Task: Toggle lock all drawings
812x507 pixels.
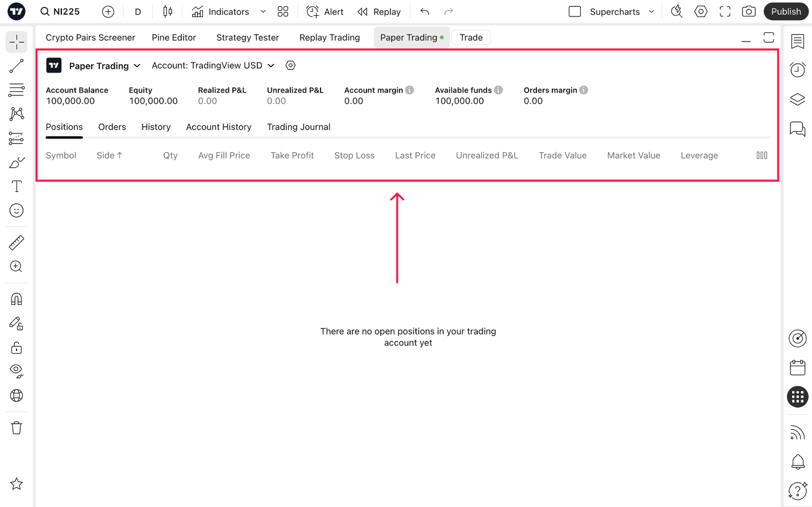Action: click(x=16, y=347)
